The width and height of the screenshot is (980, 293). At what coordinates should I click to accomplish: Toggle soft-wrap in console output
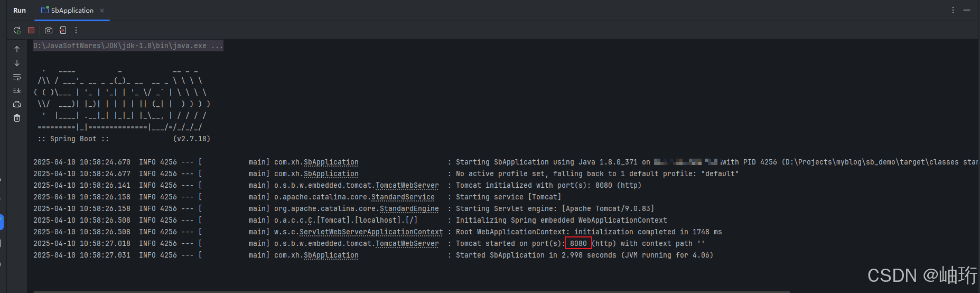17,77
